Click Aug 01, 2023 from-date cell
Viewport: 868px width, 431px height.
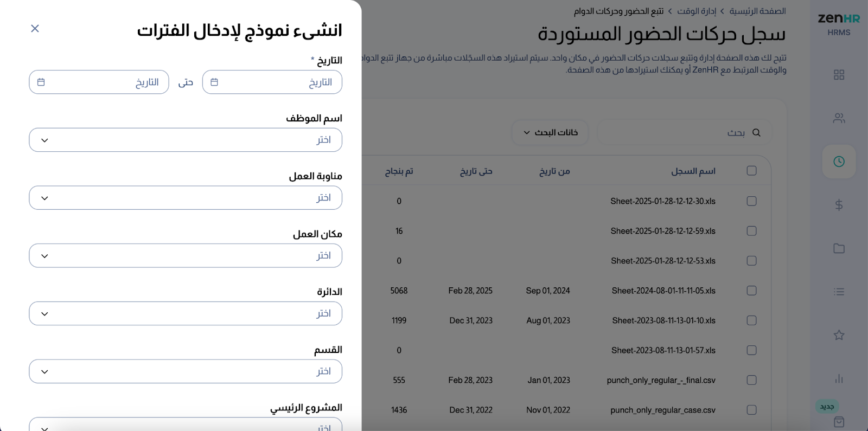pyautogui.click(x=548, y=320)
